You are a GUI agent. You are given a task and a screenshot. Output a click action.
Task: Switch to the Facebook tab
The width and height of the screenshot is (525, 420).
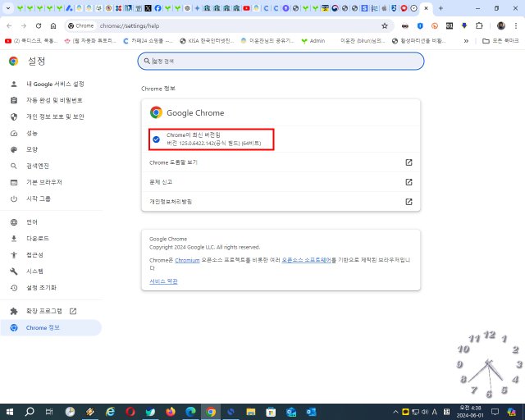click(157, 8)
